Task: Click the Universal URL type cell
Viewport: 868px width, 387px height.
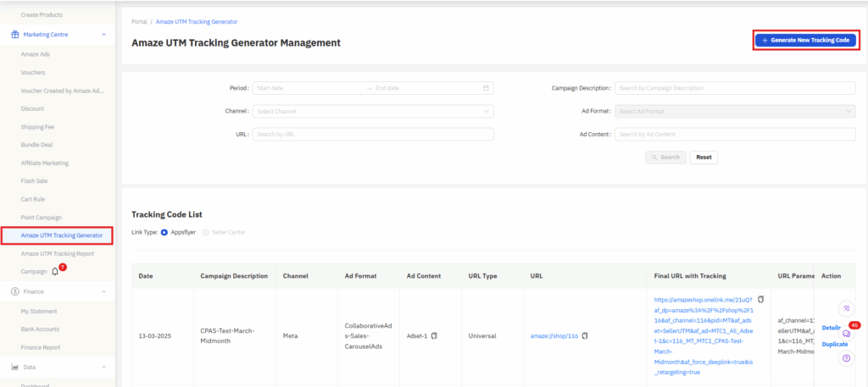Action: click(x=481, y=335)
